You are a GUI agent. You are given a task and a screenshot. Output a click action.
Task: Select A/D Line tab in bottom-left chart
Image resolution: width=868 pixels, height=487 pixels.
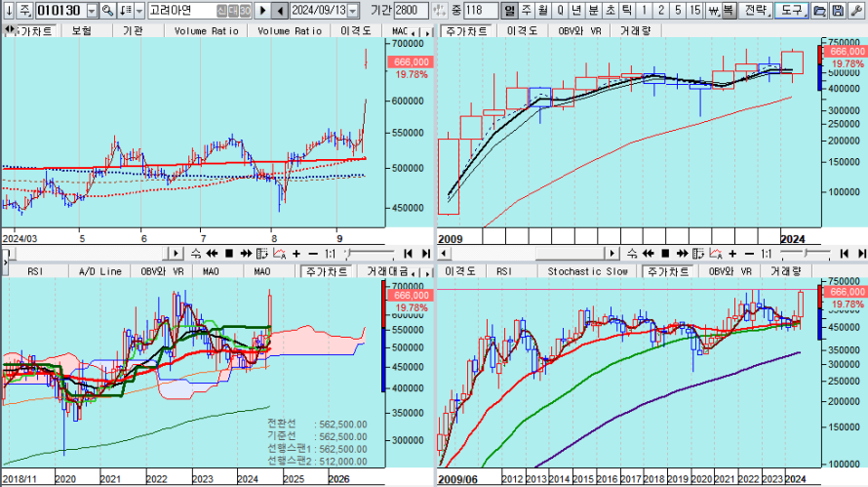(x=100, y=271)
